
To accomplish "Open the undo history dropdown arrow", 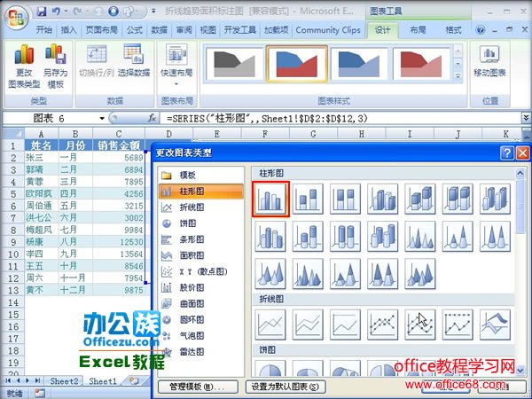I will (x=66, y=12).
